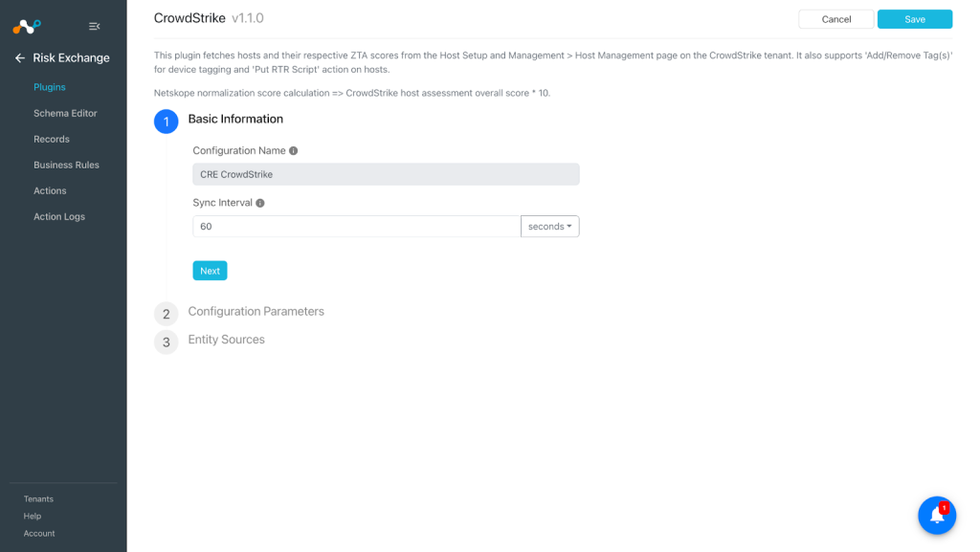Click the Next button

210,271
